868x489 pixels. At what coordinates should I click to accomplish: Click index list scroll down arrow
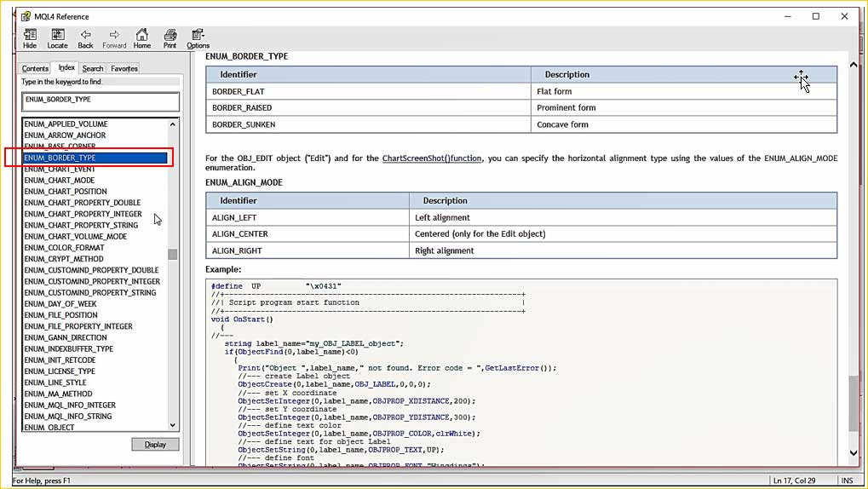[173, 425]
